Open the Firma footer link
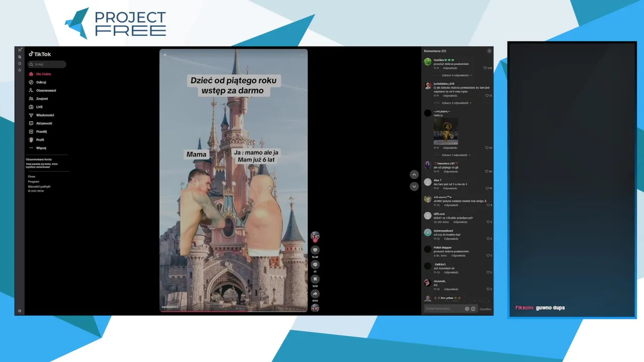The width and height of the screenshot is (644, 362). pyautogui.click(x=32, y=176)
